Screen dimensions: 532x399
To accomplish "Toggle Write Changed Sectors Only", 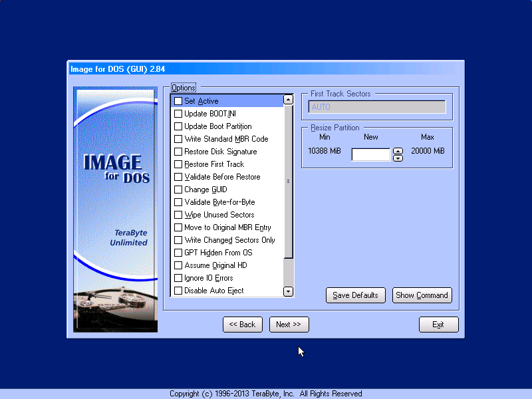I will click(178, 240).
